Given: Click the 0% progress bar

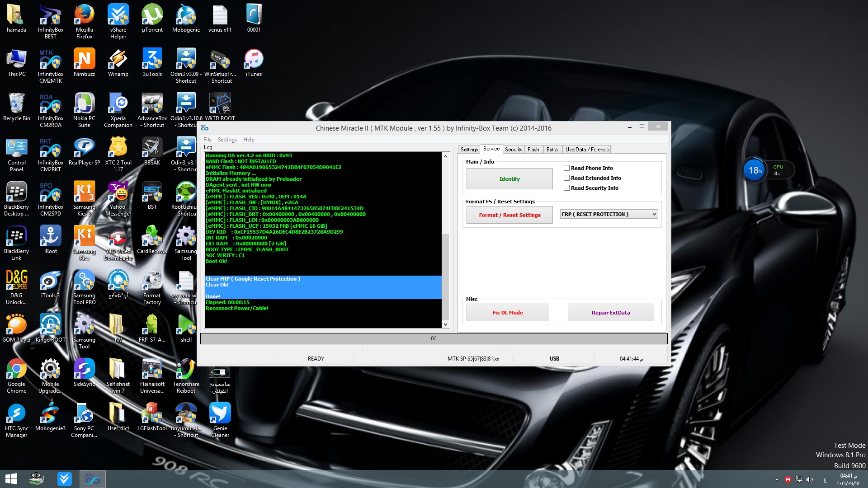Looking at the screenshot, I should click(434, 338).
